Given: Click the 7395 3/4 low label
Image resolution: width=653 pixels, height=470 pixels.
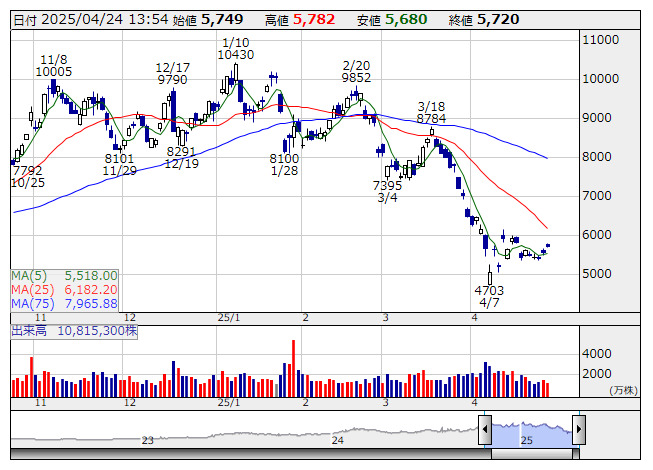Looking at the screenshot, I should coord(387,191).
